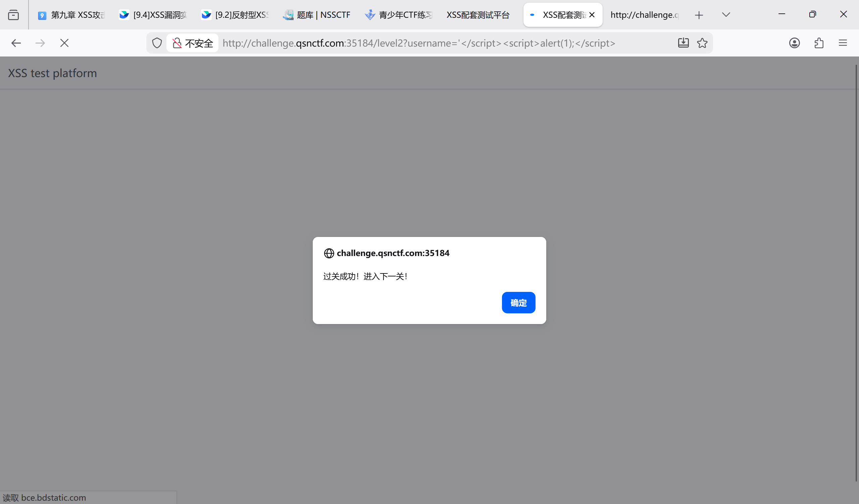859x504 pixels.
Task: Open a new tab with plus button
Action: click(699, 15)
